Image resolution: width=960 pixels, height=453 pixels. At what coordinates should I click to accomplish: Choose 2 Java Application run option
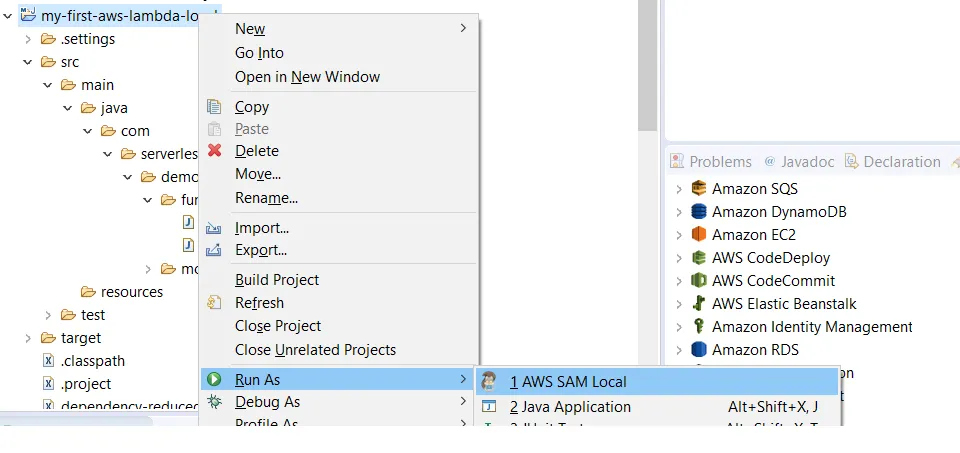click(657, 406)
